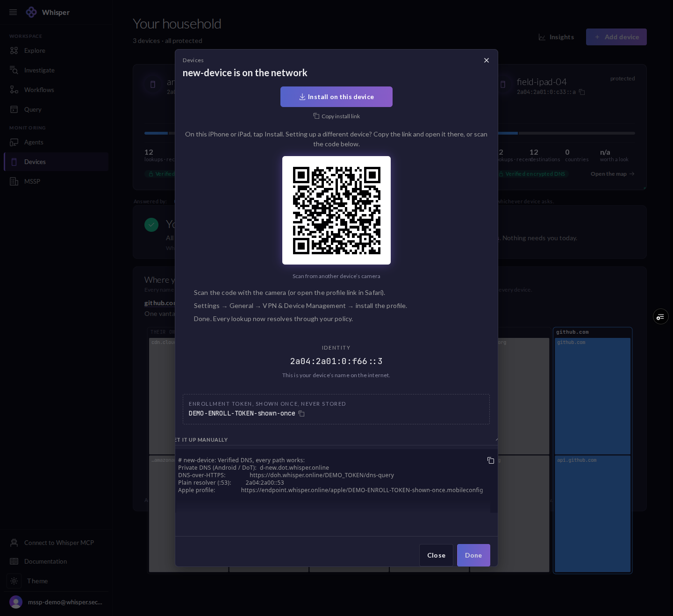
Task: Click the Devices sidebar icon
Action: coord(14,162)
